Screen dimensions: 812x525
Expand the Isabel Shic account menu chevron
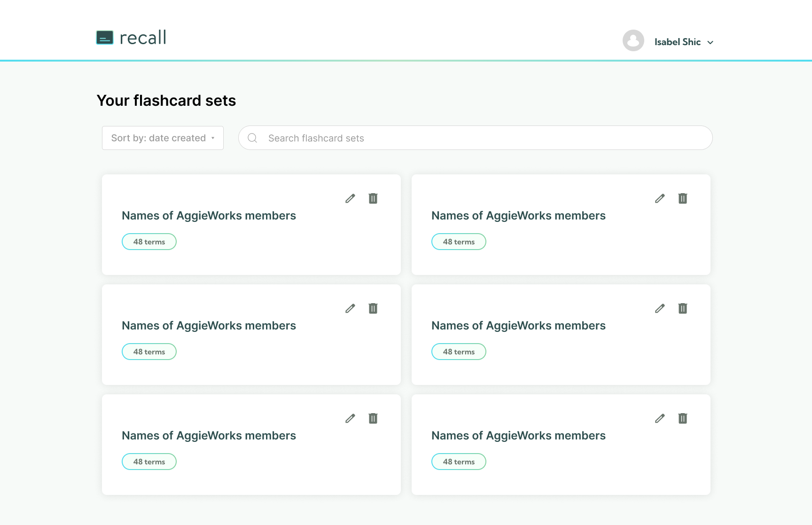point(710,42)
